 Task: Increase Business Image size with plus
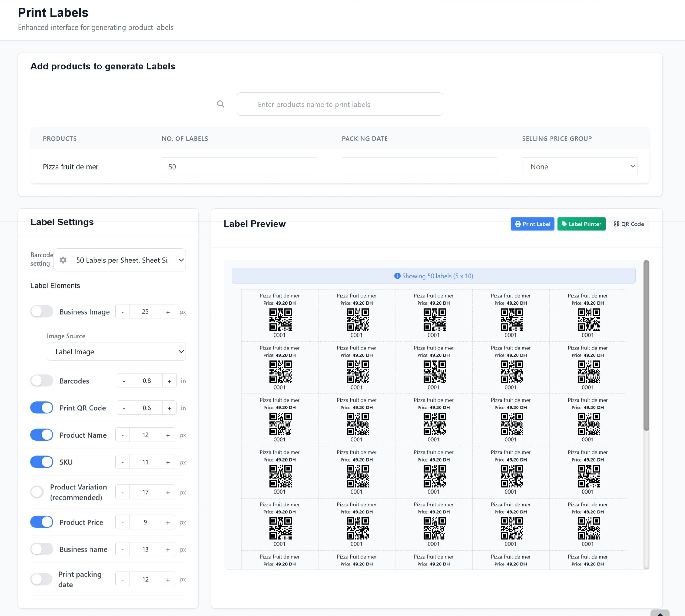(168, 312)
